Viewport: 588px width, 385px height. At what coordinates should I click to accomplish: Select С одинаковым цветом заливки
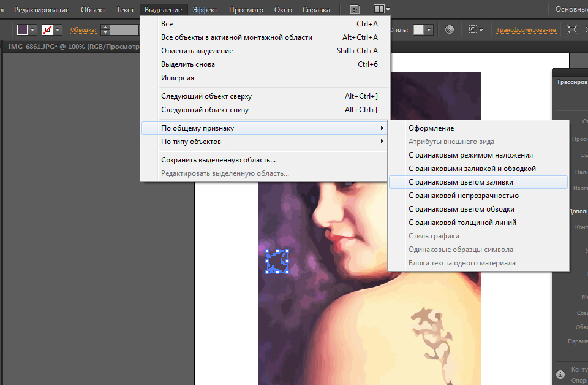[x=478, y=182]
